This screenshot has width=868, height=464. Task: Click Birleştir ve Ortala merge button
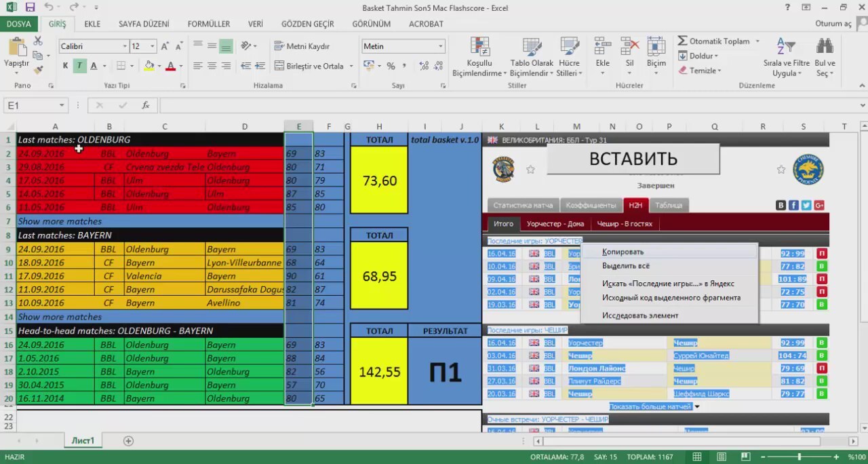[x=310, y=66]
